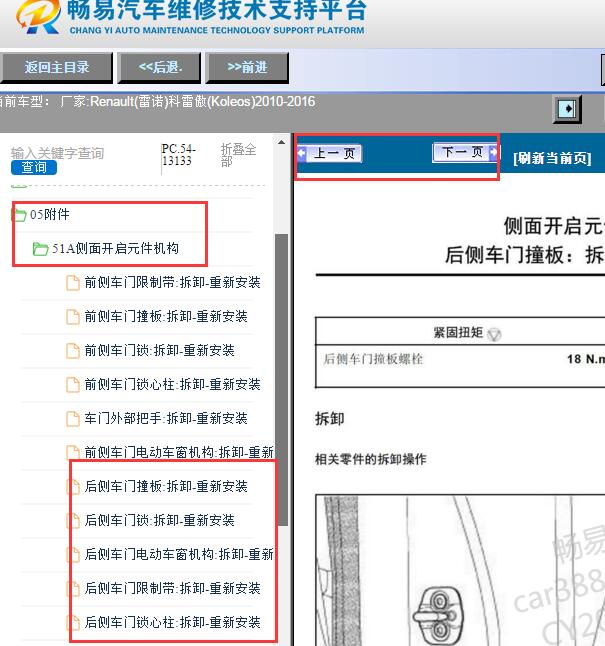Collapse the 51A侧面开启元件机构 folder

point(115,248)
